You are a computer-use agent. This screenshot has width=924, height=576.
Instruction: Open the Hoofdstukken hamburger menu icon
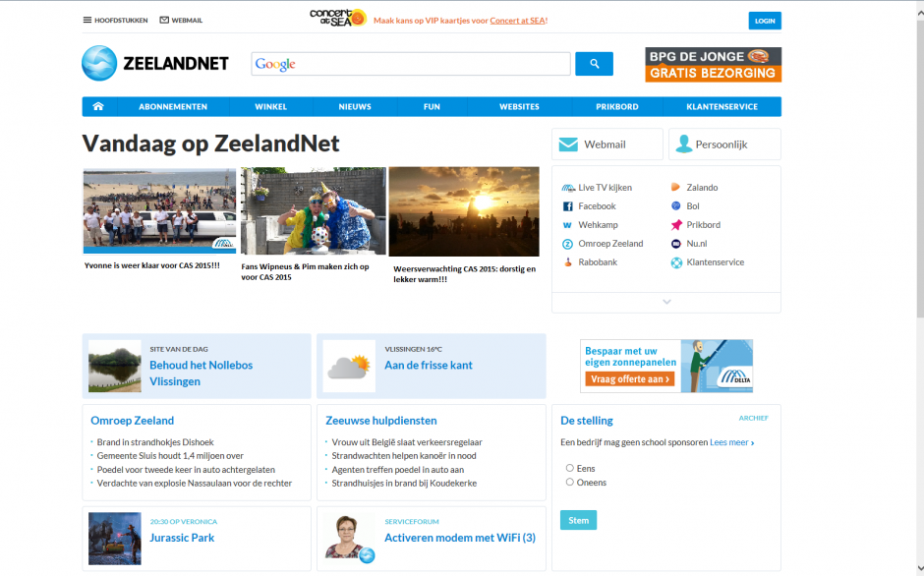tap(87, 20)
